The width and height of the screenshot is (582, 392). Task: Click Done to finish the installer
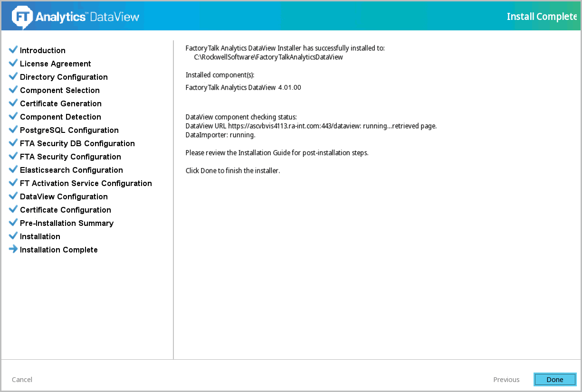click(555, 380)
